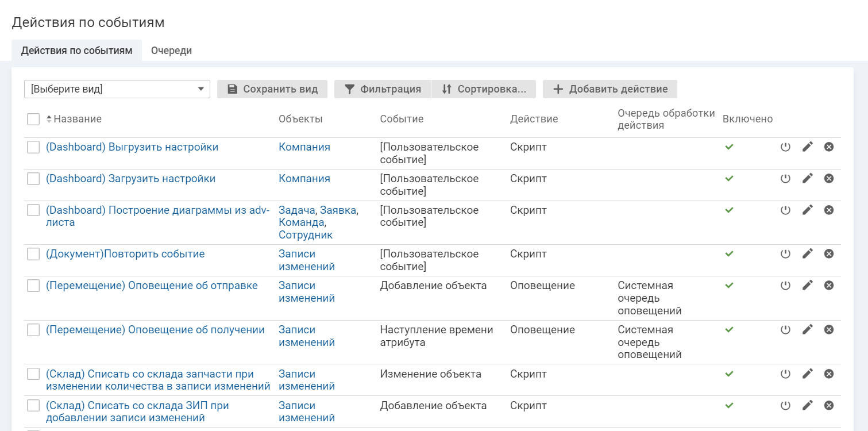Edit Списать со склада запчасти action

click(x=808, y=374)
